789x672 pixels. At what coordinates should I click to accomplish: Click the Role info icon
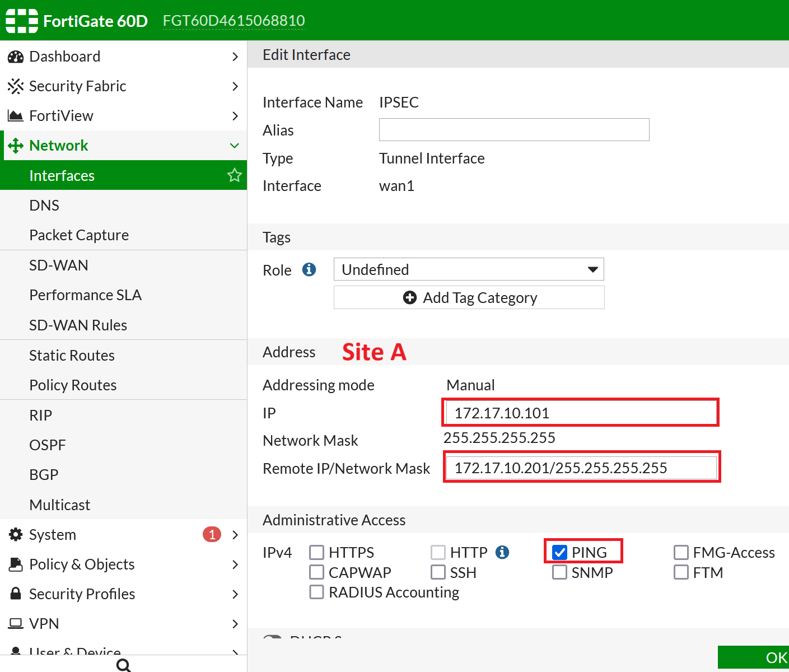click(309, 269)
